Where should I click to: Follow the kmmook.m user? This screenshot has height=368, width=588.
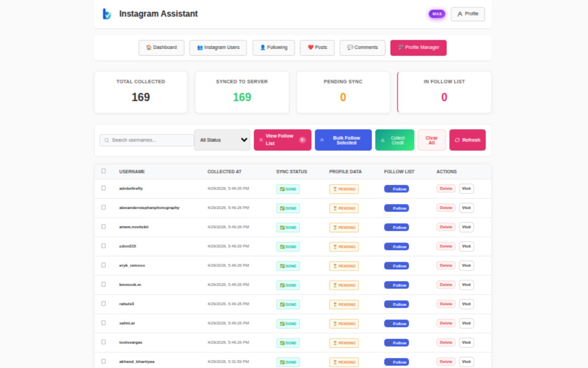coord(396,285)
